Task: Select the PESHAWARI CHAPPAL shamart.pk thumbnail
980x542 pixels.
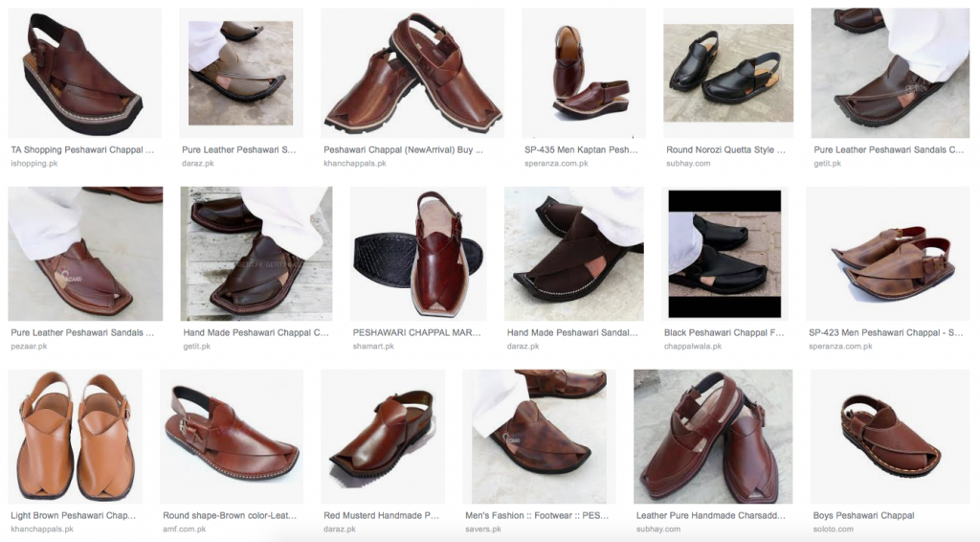Action: coord(418,254)
